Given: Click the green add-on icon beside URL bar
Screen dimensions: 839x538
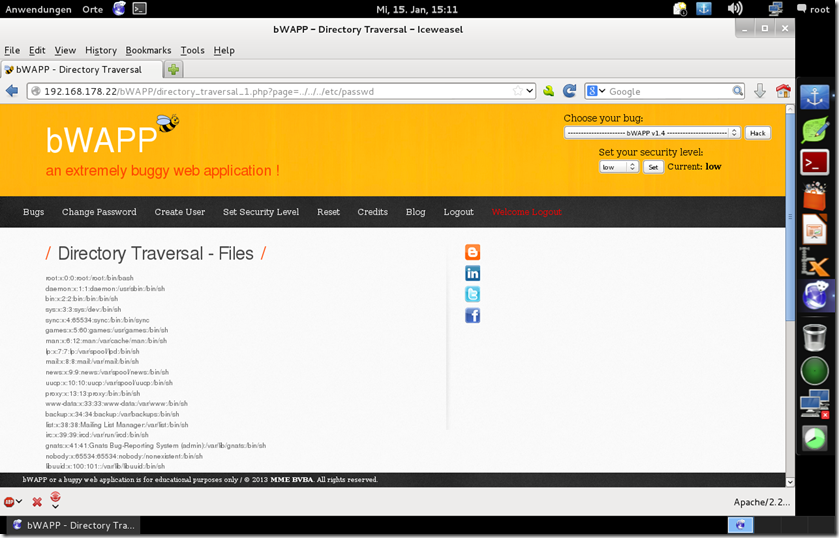Looking at the screenshot, I should click(x=548, y=91).
